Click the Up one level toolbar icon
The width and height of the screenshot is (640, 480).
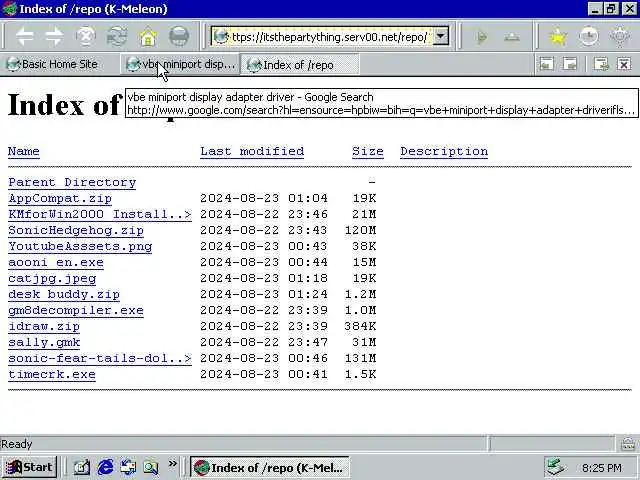click(512, 38)
